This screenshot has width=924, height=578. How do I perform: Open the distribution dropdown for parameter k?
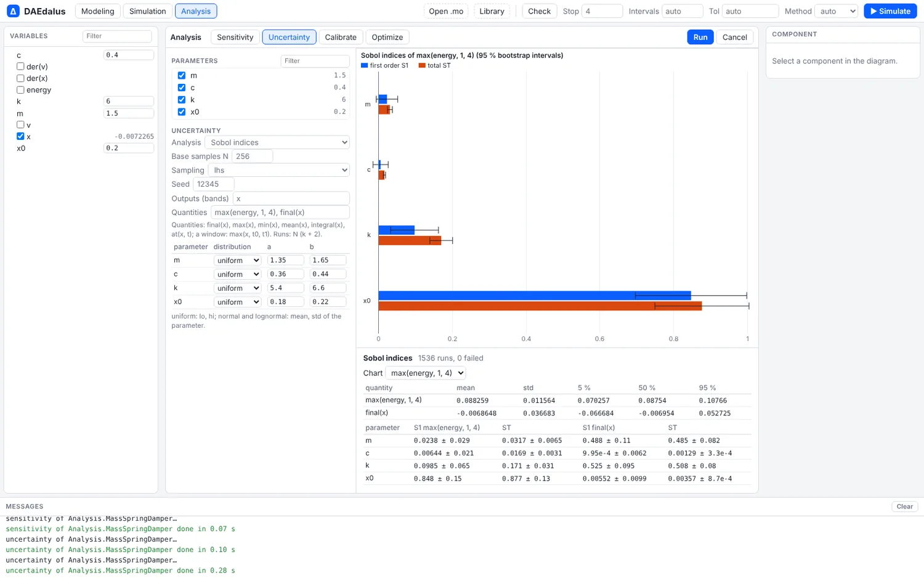click(237, 288)
